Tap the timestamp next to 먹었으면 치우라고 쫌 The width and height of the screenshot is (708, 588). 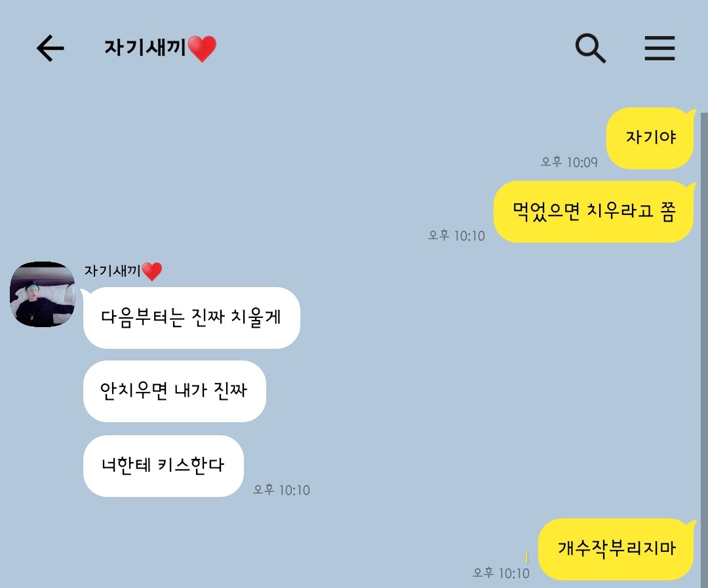[456, 235]
